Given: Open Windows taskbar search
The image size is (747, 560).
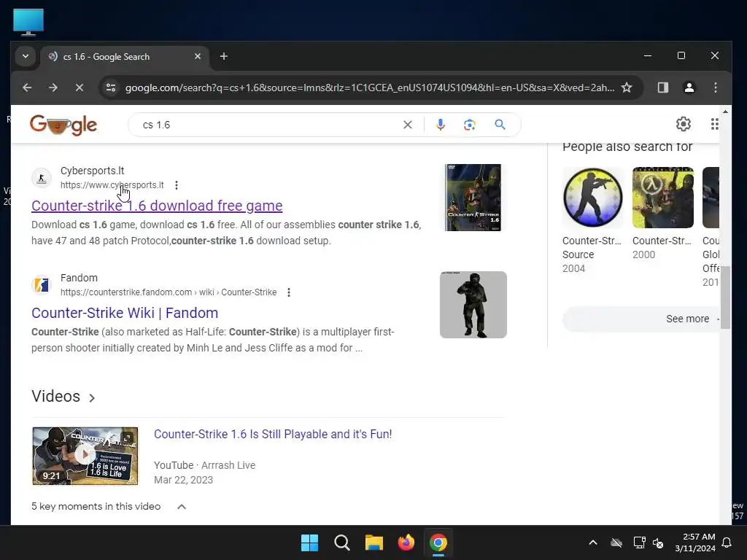Looking at the screenshot, I should coord(342,542).
